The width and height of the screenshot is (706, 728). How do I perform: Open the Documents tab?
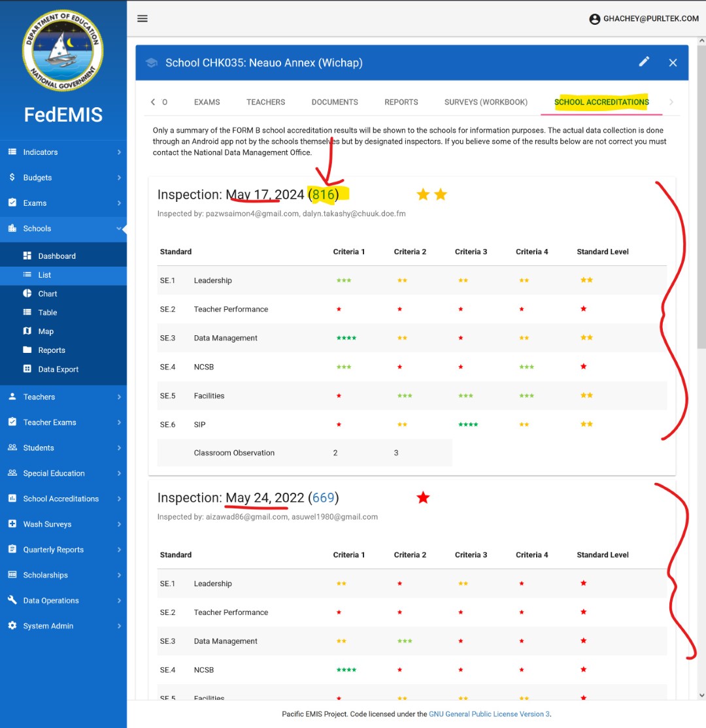[x=335, y=102]
